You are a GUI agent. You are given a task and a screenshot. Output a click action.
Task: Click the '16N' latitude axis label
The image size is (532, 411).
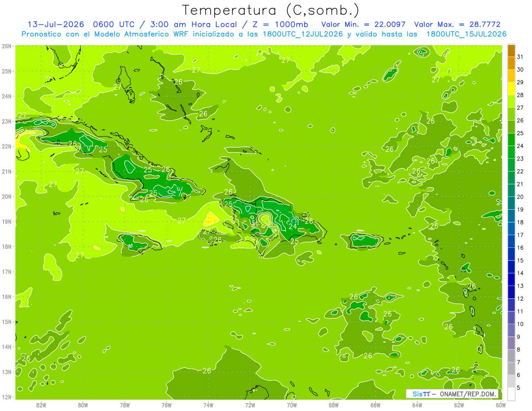[6, 297]
